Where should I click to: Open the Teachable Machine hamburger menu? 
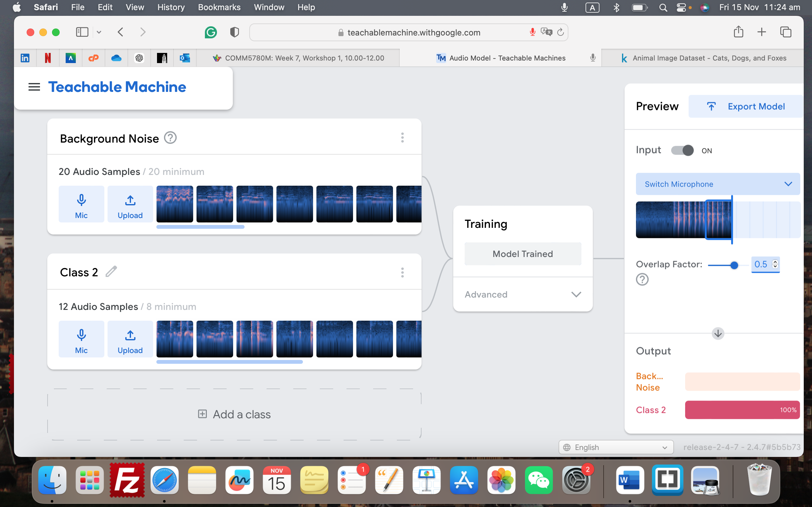click(34, 87)
